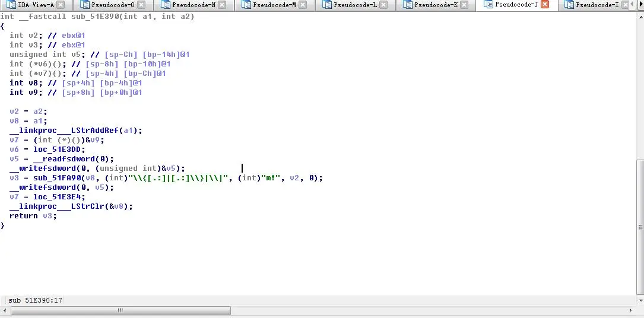Viewport: 644px width, 318px height.
Task: Click the "m!" string argument
Action: coord(270,177)
